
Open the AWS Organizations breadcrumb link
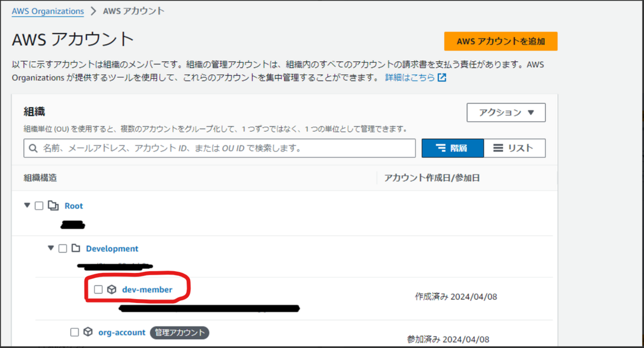tap(48, 11)
